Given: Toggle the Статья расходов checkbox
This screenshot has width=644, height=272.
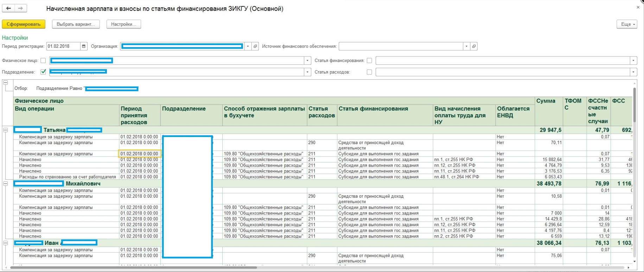Looking at the screenshot, I should [x=369, y=72].
